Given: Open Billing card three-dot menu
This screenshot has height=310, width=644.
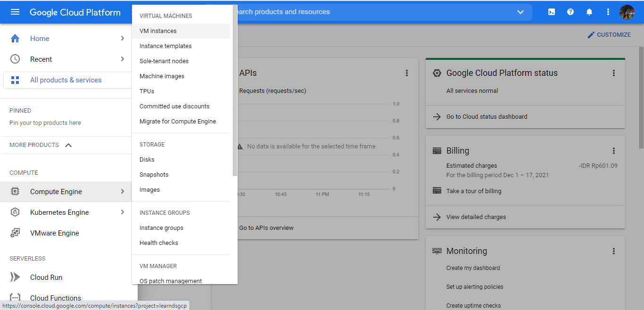Looking at the screenshot, I should (614, 151).
